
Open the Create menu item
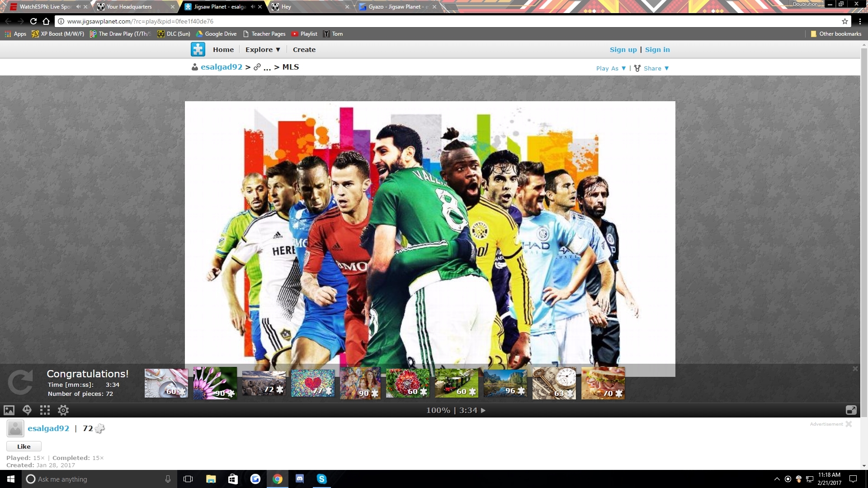304,50
